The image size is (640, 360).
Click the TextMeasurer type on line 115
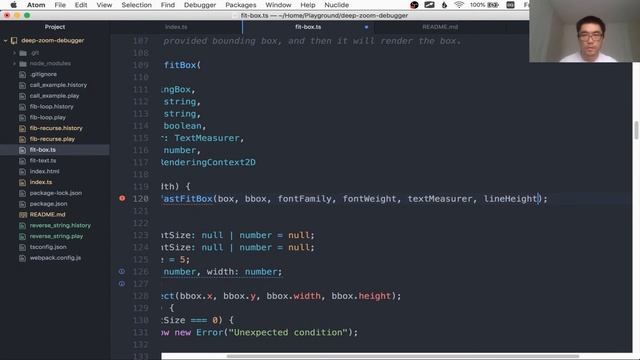(207, 138)
